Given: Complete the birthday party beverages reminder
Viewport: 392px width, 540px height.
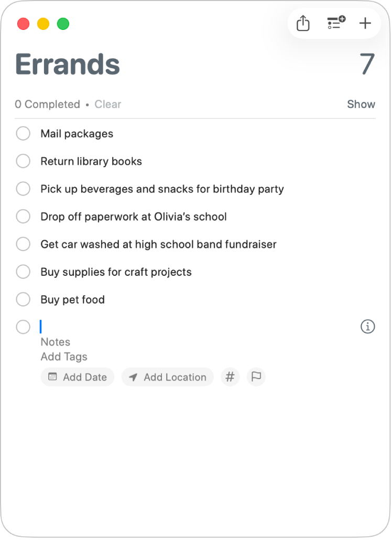Looking at the screenshot, I should coord(23,189).
